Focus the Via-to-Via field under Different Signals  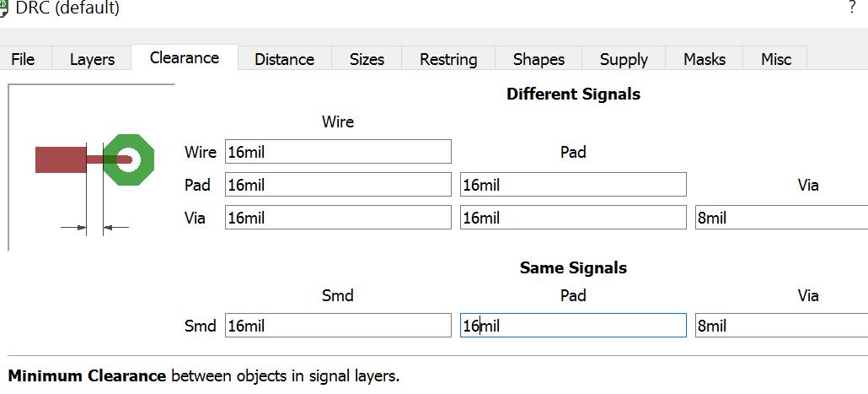tap(781, 218)
